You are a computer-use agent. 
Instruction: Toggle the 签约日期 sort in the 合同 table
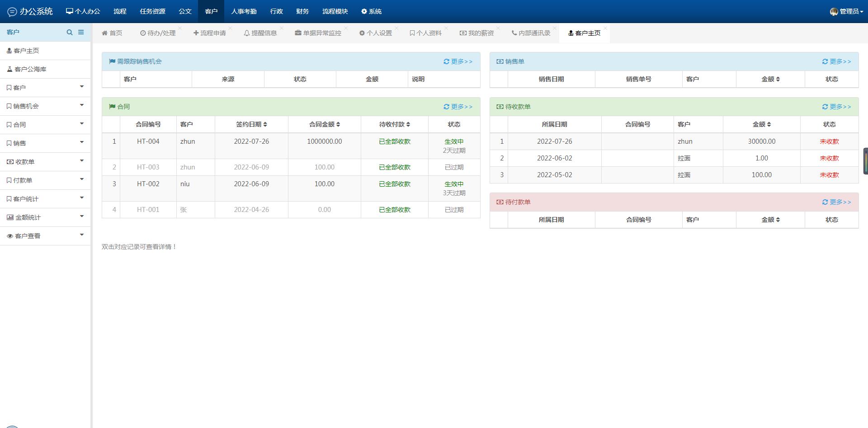(266, 124)
